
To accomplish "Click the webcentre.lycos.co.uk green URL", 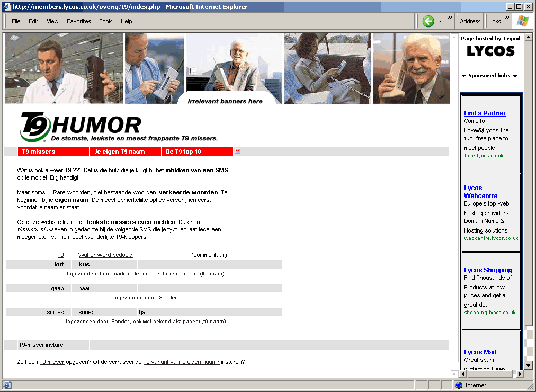I will pos(491,238).
